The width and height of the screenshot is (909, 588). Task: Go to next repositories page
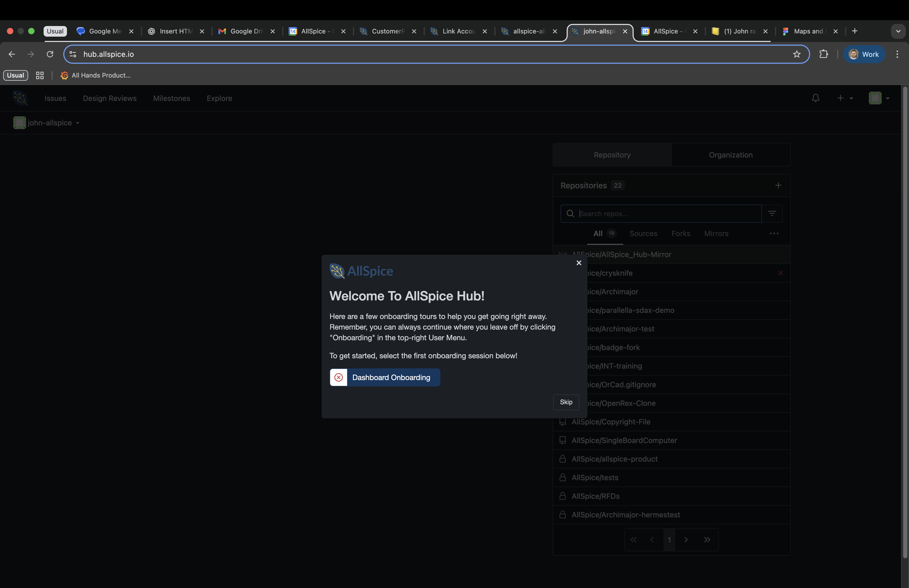pos(686,540)
